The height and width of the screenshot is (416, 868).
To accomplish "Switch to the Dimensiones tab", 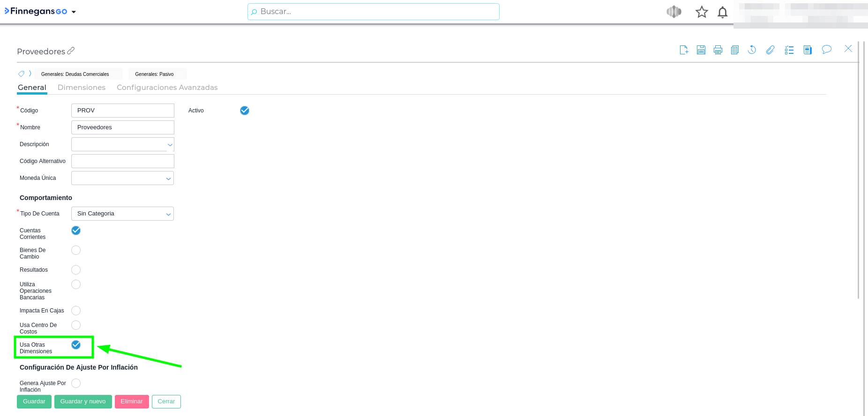I will 82,88.
